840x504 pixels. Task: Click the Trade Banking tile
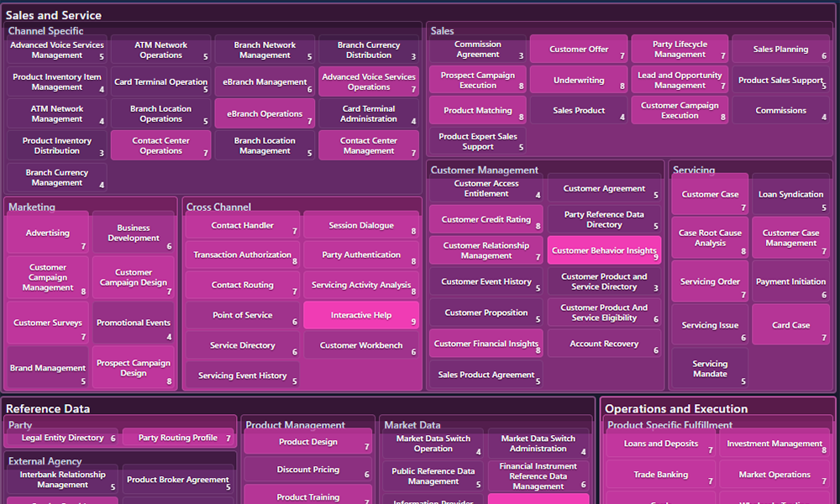[659, 475]
